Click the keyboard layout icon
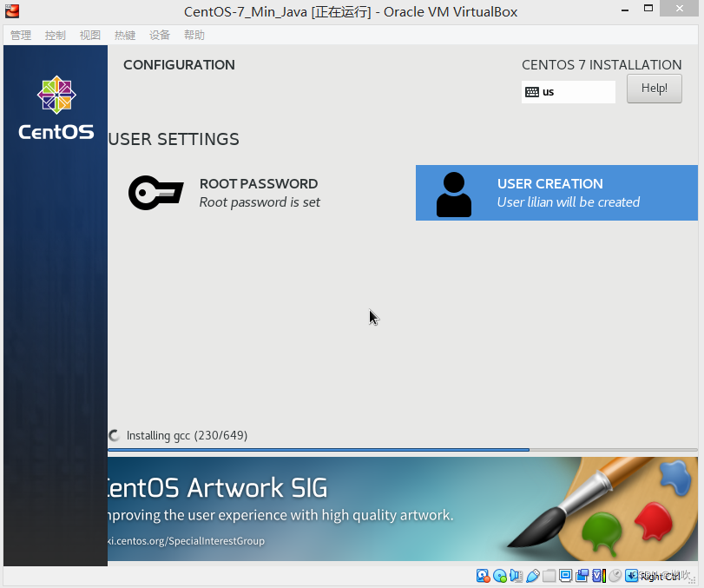Viewport: 704px width, 588px height. click(x=532, y=92)
